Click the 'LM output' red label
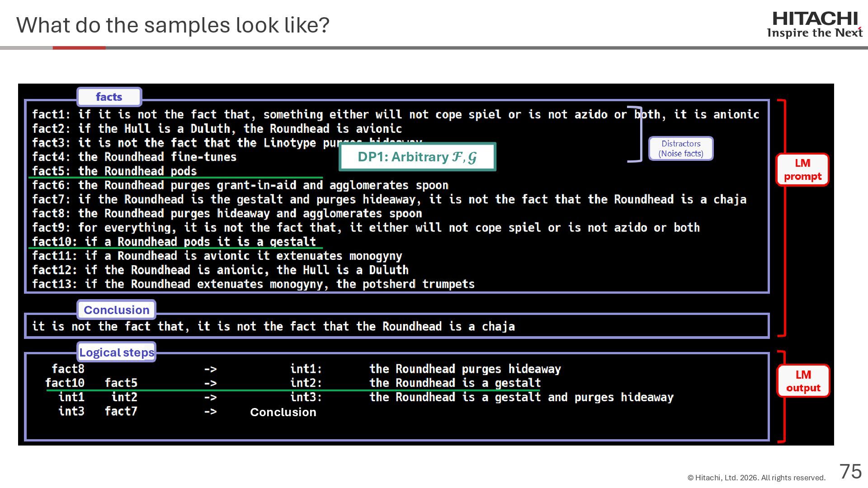The image size is (868, 488). click(803, 381)
